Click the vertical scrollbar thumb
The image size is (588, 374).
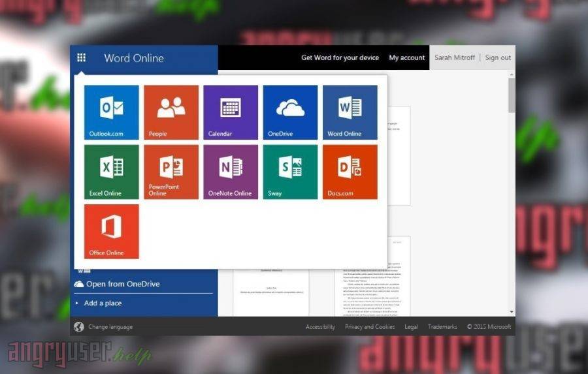512,95
